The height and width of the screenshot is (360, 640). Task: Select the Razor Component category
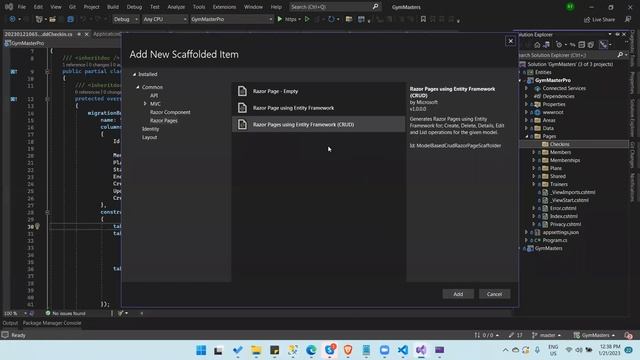coord(170,112)
